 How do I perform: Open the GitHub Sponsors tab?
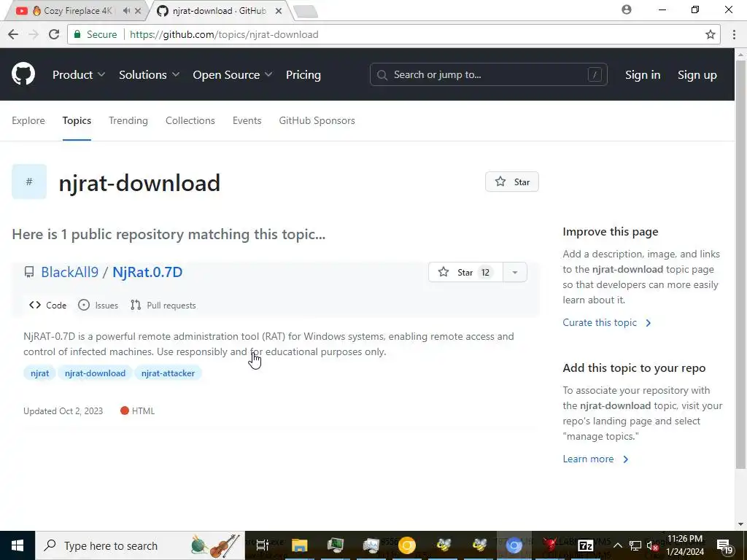[x=317, y=120]
